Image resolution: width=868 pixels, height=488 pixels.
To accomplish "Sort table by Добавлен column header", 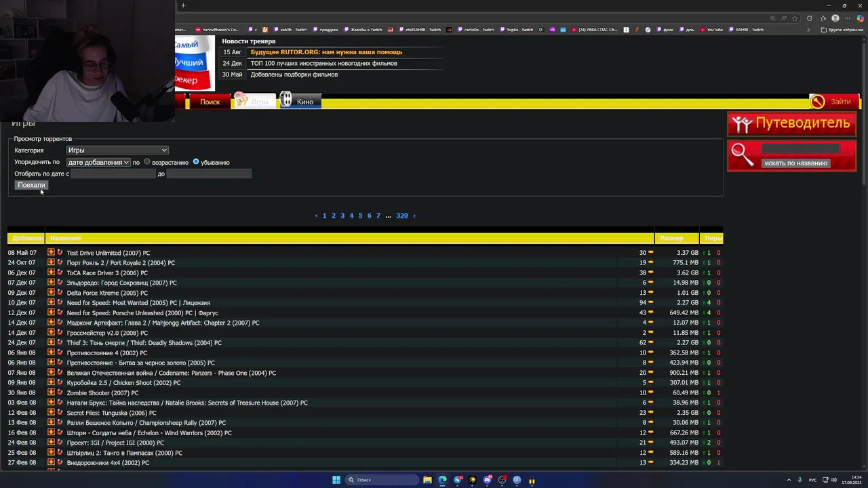I will point(26,238).
